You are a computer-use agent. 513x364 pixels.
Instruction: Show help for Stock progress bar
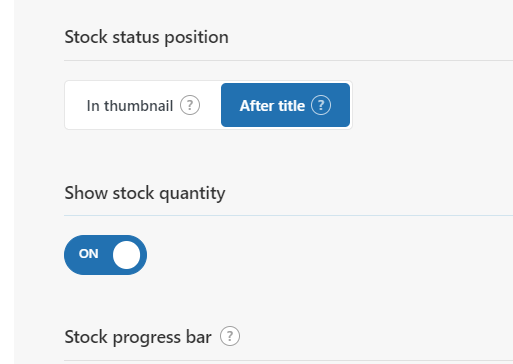230,336
